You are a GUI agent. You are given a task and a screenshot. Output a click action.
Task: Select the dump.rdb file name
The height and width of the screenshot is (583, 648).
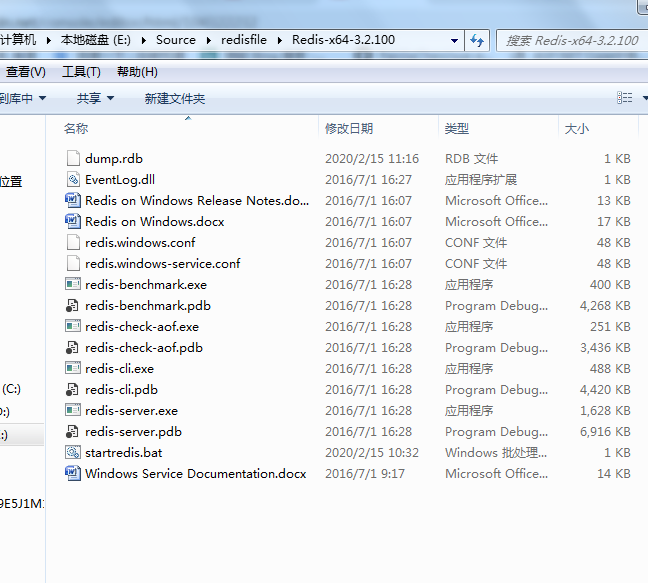coord(114,159)
